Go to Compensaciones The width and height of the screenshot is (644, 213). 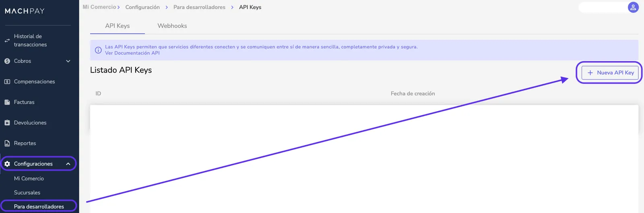tap(34, 82)
